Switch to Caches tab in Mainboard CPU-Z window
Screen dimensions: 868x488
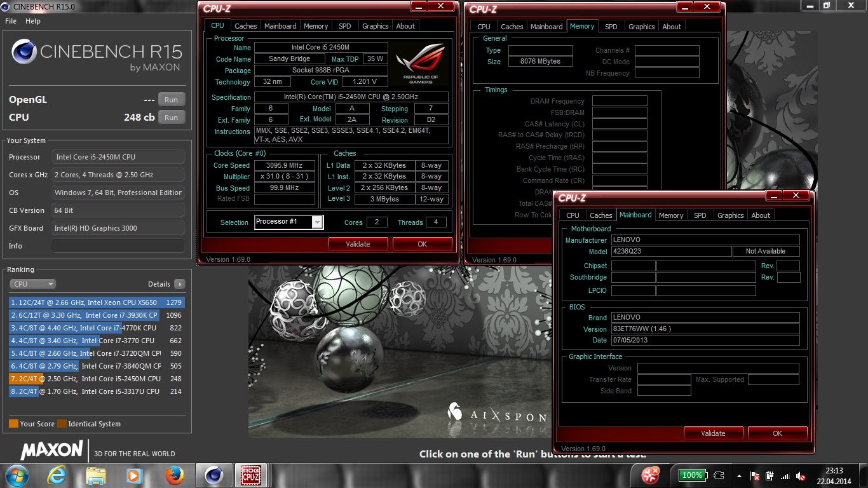600,215
